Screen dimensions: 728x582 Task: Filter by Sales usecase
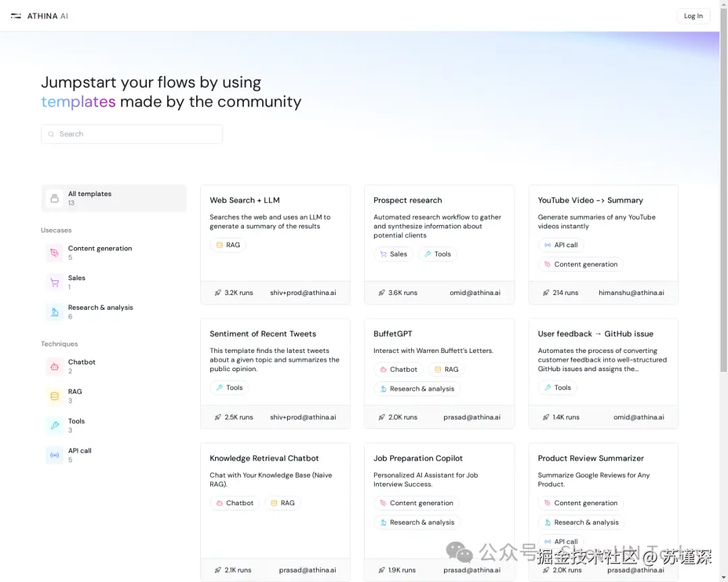tap(114, 282)
